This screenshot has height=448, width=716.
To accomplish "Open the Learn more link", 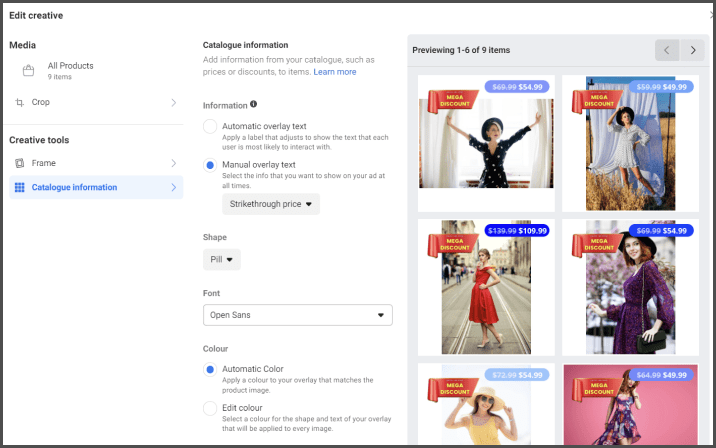I will tap(335, 72).
